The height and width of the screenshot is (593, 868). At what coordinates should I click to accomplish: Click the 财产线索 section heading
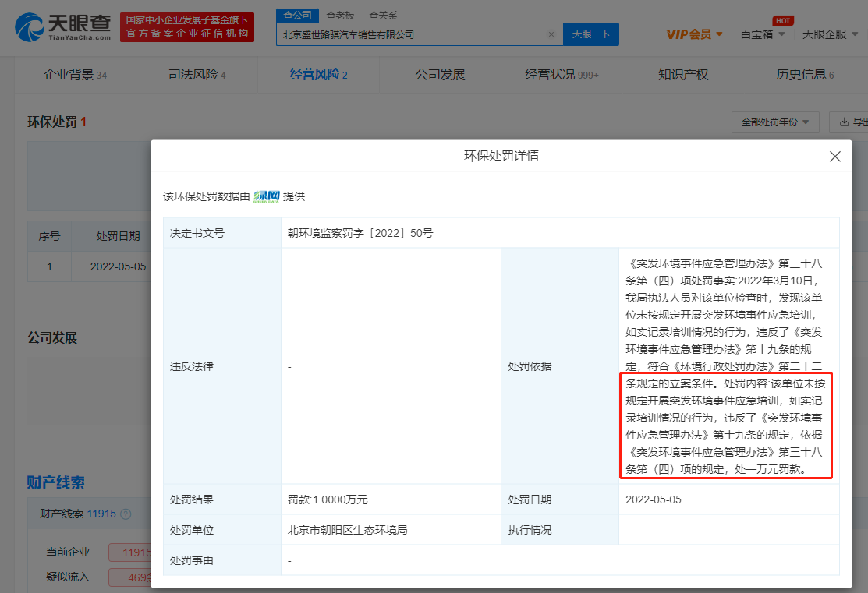tap(56, 482)
